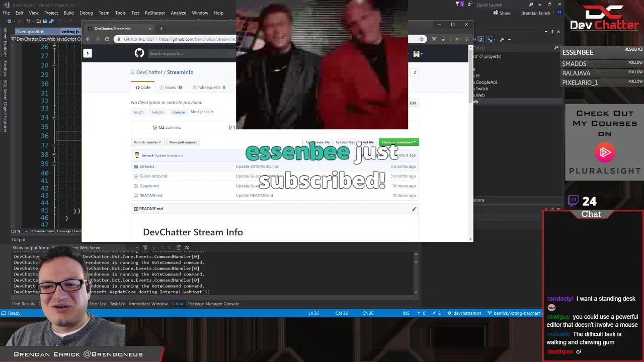Open the Task List tab
Image resolution: width=644 pixels, height=362 pixels.
point(118,304)
